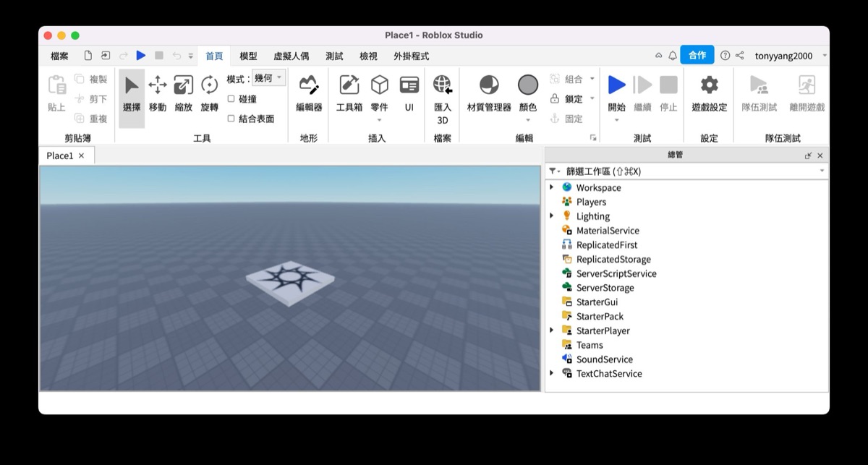868x465 pixels.
Task: Click 貼上 paste icon
Action: 56,85
